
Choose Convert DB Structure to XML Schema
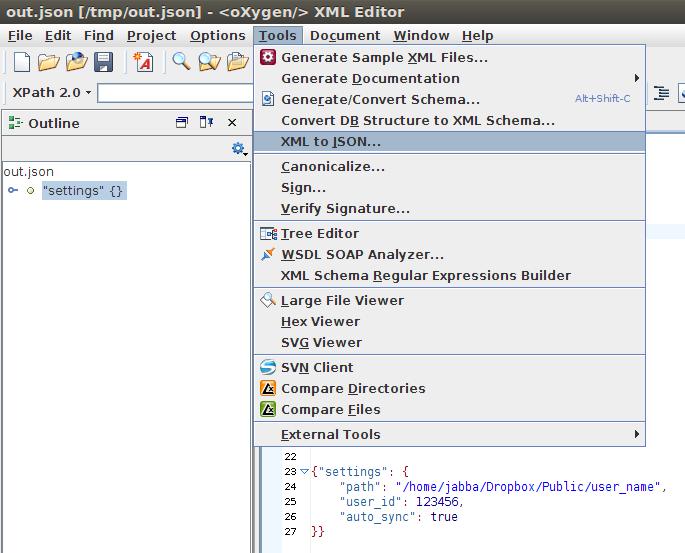[450, 120]
